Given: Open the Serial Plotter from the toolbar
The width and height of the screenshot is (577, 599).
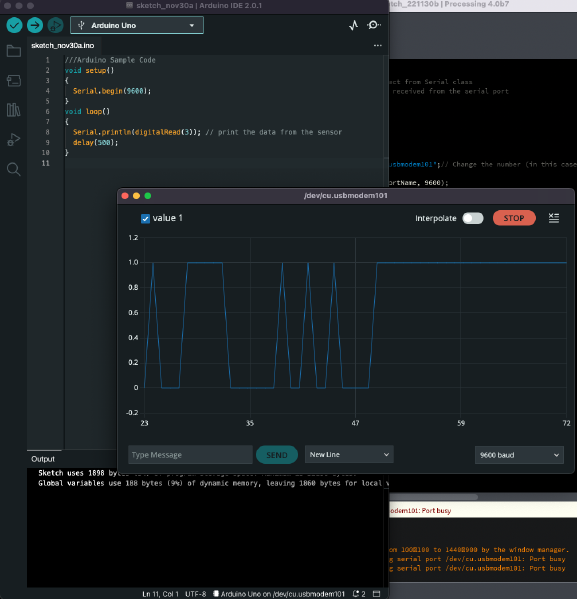Looking at the screenshot, I should [x=353, y=25].
